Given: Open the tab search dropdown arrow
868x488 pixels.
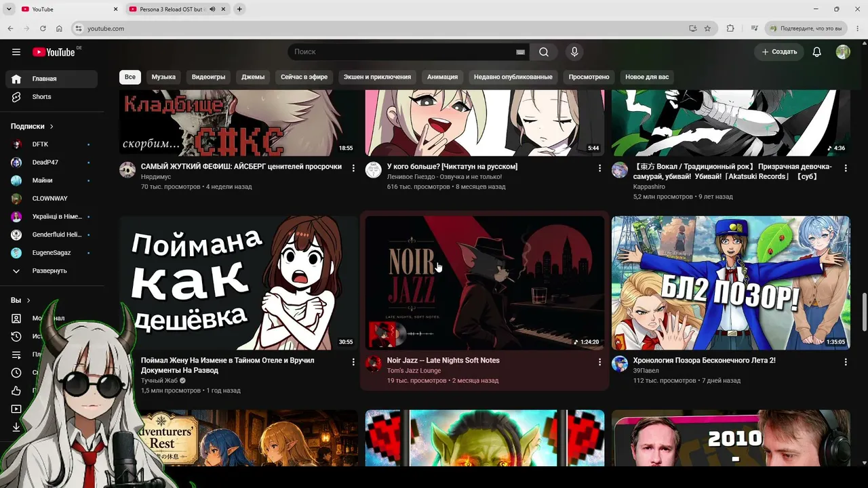Looking at the screenshot, I should [9, 9].
